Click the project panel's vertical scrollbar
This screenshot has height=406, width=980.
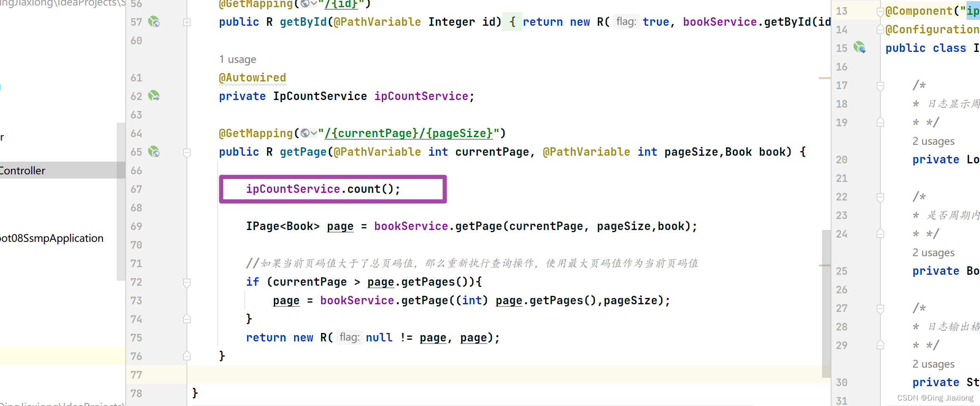tap(121, 201)
